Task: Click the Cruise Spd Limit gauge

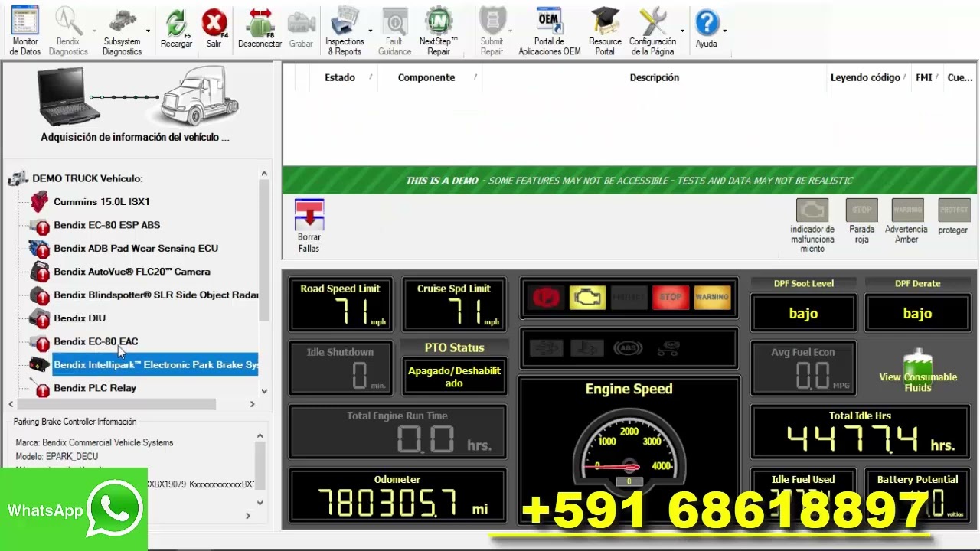Action: click(x=453, y=304)
